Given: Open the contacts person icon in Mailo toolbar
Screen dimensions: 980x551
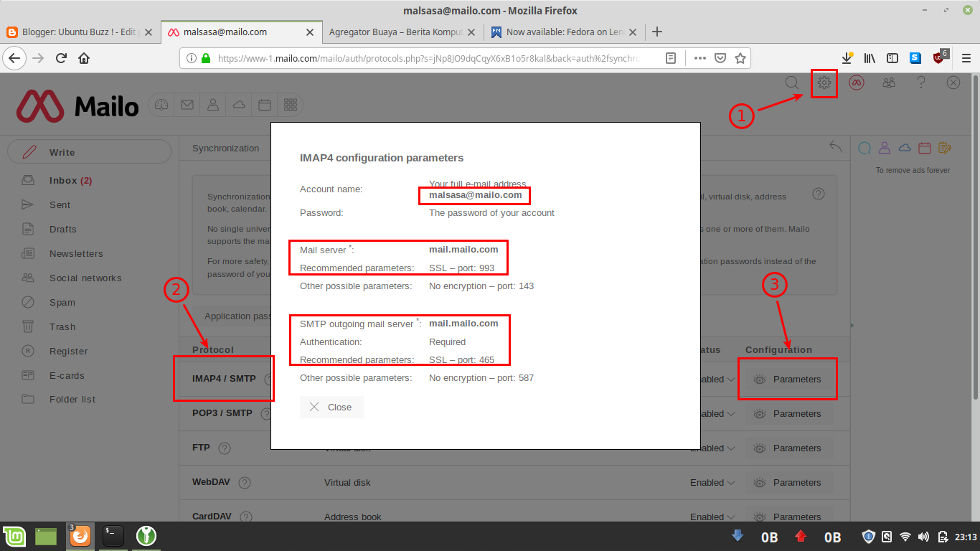Looking at the screenshot, I should coord(213,105).
